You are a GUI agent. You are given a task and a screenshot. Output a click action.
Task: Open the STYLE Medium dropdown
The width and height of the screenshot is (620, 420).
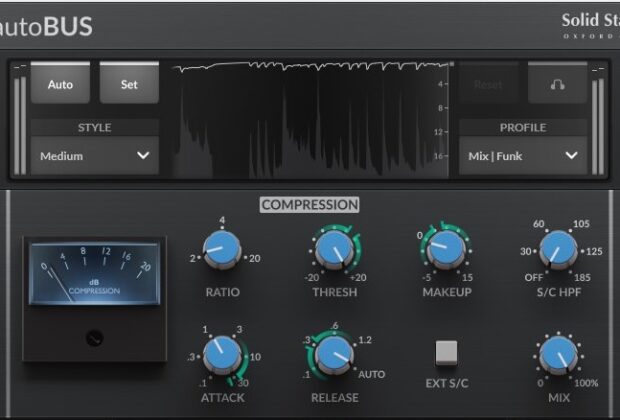click(95, 156)
